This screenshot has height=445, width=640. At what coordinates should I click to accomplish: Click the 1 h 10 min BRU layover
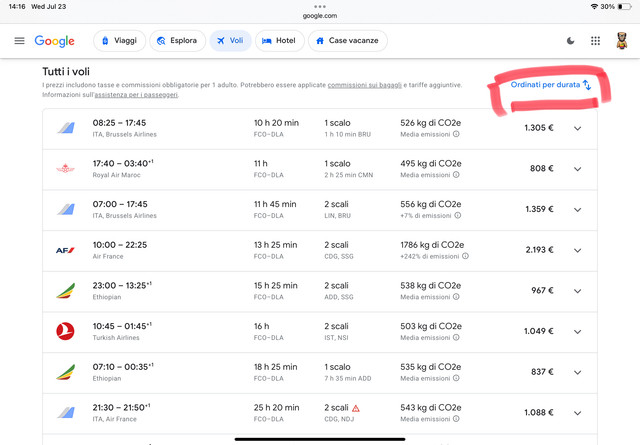[347, 134]
